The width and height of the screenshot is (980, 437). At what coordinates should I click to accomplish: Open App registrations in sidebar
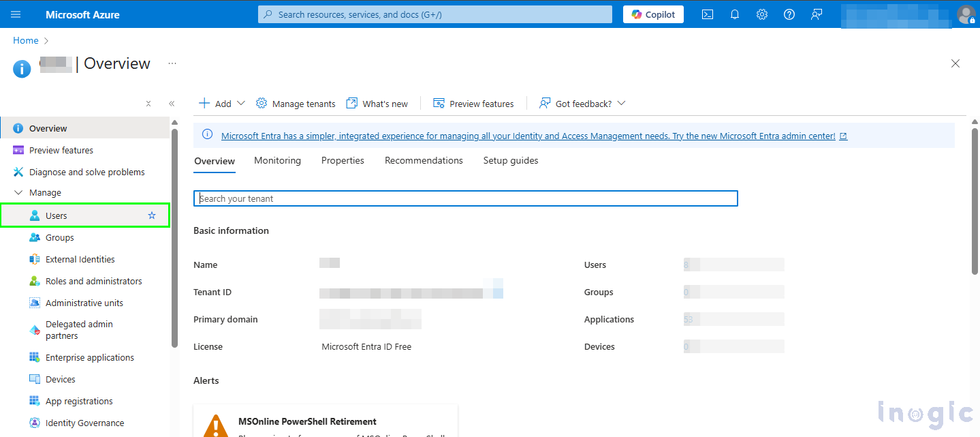79,402
